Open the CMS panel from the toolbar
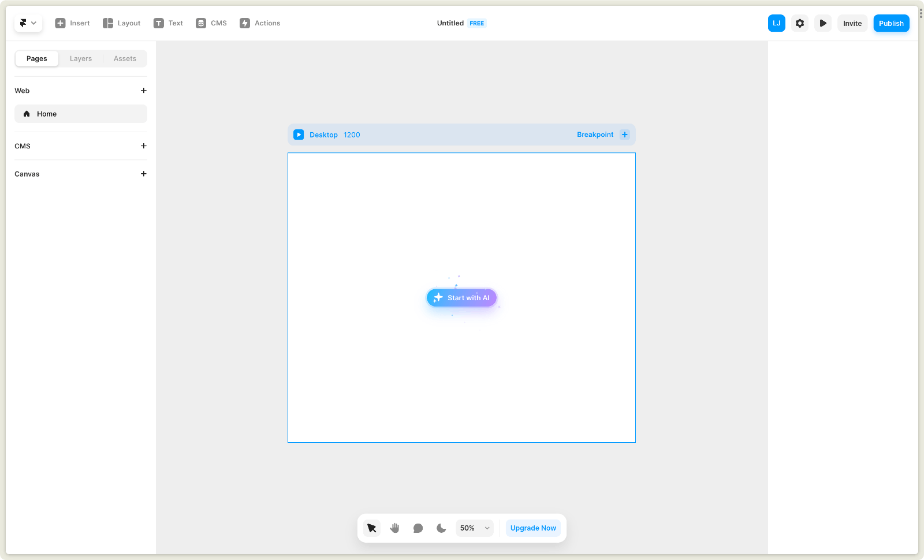Viewport: 924px width, 560px height. [x=211, y=23]
